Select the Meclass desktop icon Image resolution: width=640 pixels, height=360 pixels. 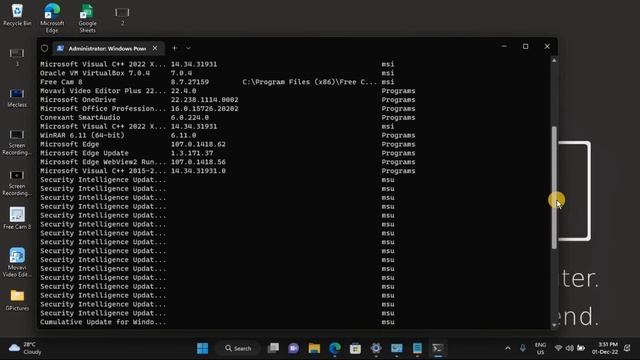coord(17,98)
